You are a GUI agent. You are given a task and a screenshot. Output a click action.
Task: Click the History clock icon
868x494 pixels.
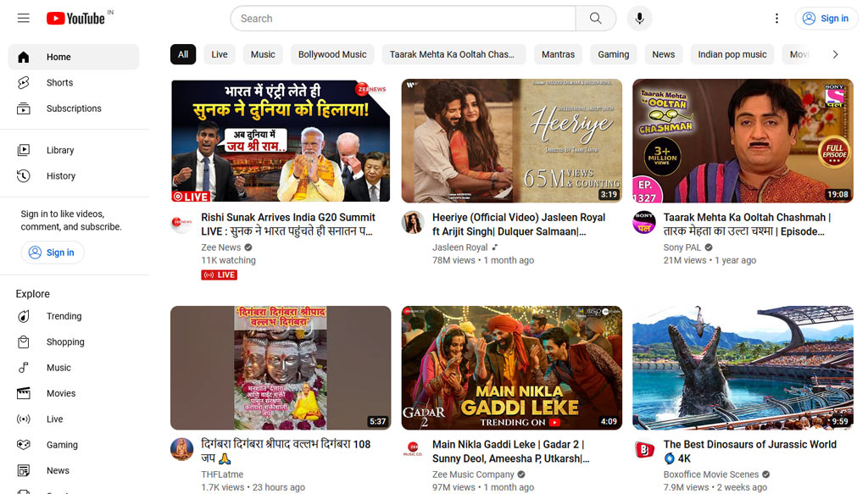(23, 176)
